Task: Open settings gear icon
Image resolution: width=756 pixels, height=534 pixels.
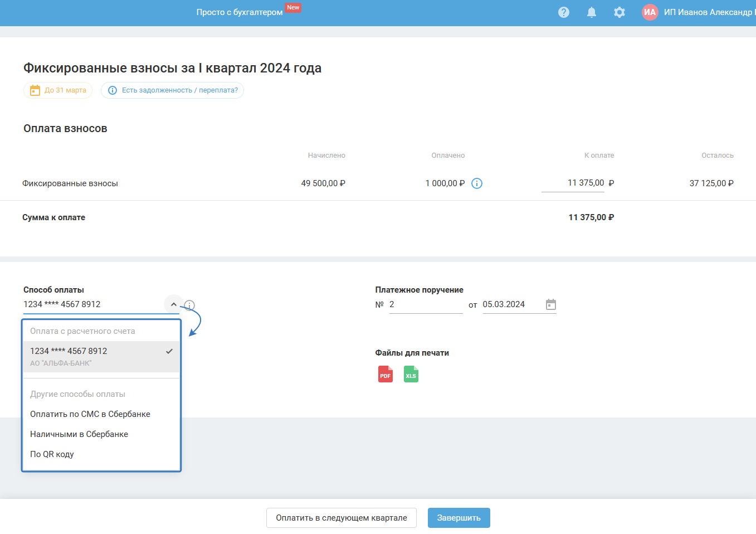Action: pos(619,12)
